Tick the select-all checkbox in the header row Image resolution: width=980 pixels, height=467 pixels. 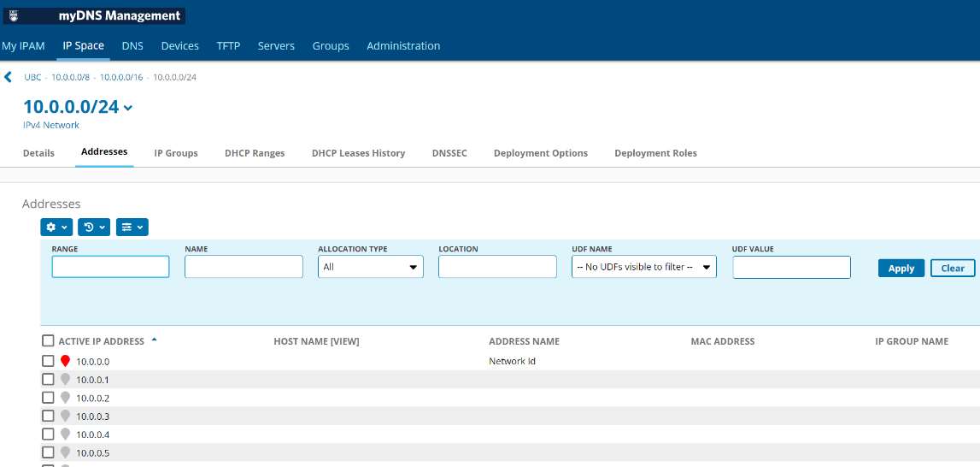tap(48, 341)
